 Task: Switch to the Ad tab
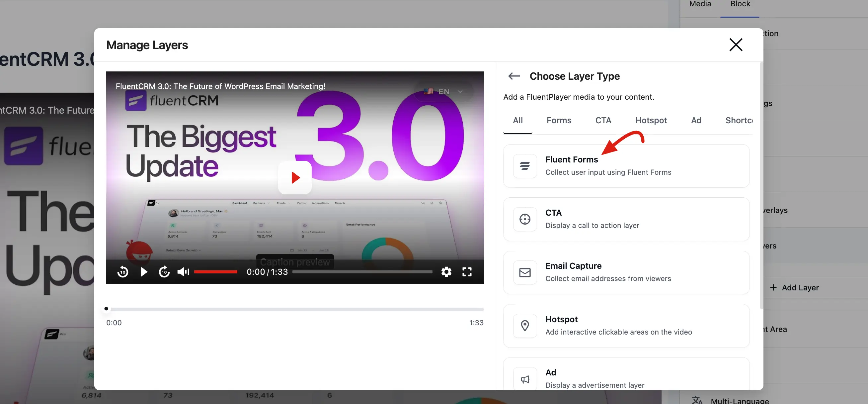point(696,120)
